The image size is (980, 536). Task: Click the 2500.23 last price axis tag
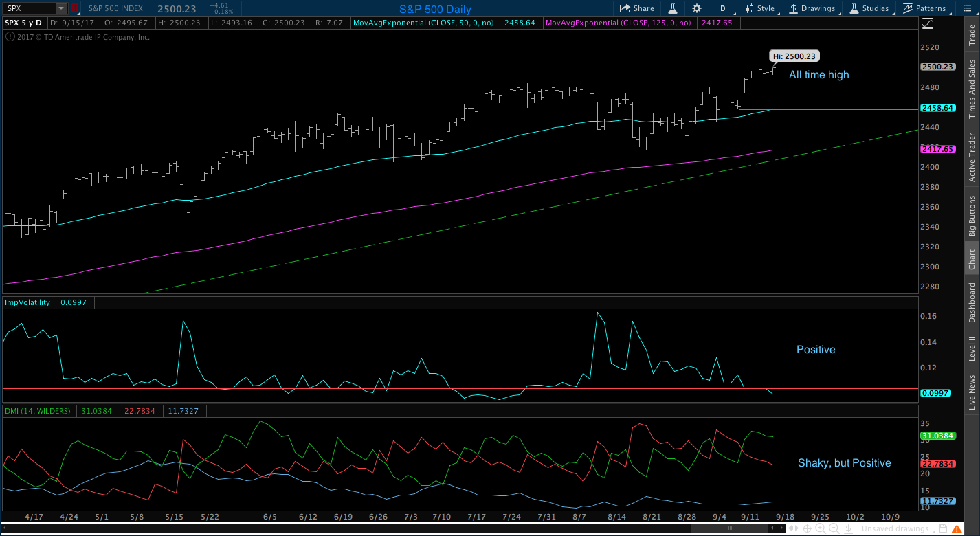click(x=938, y=67)
